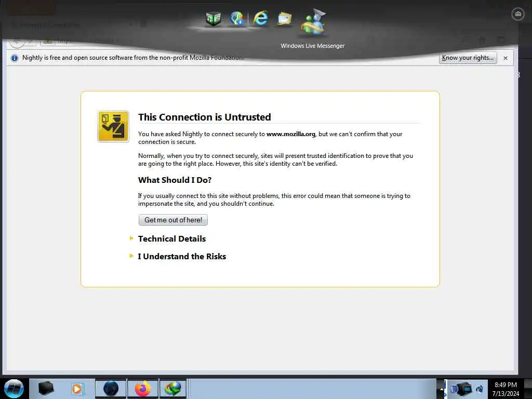532x399 pixels.
Task: Click the black box taskbar icon
Action: point(46,389)
